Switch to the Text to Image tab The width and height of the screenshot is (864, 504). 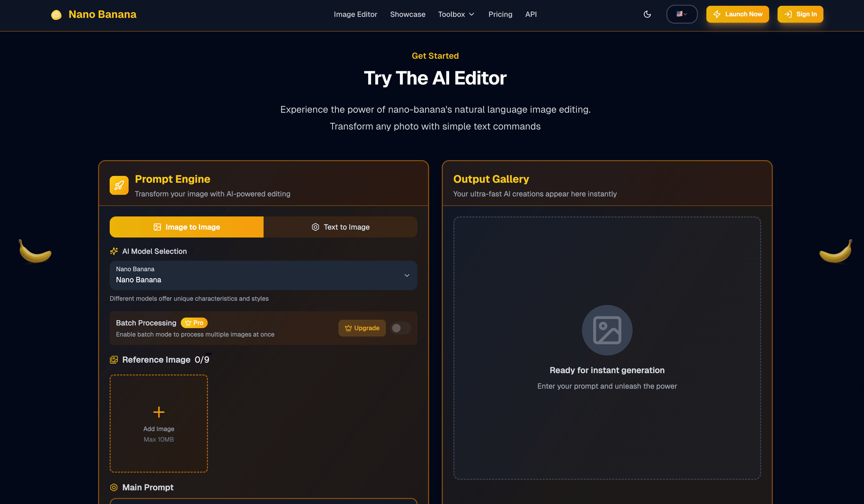[340, 227]
